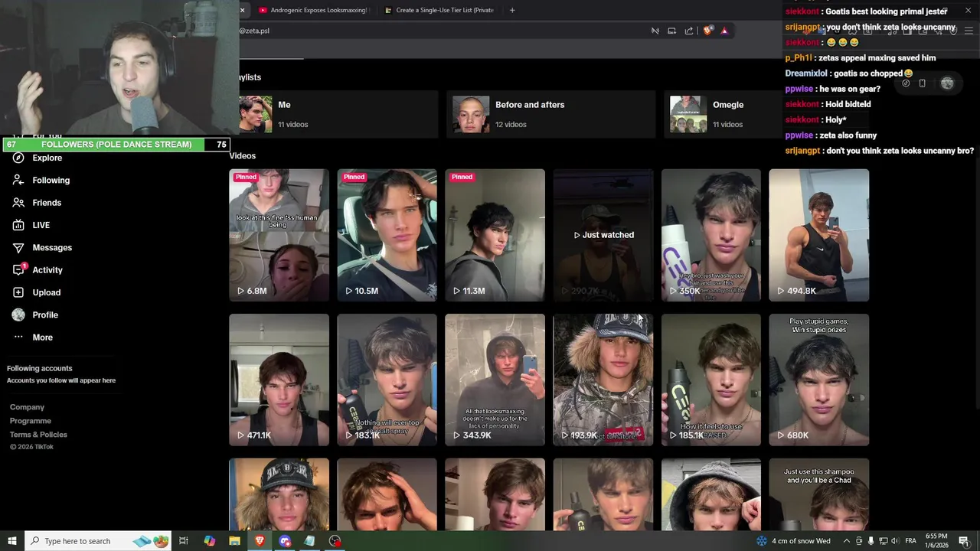
Task: Play the video with 680K views
Action: [x=819, y=380]
